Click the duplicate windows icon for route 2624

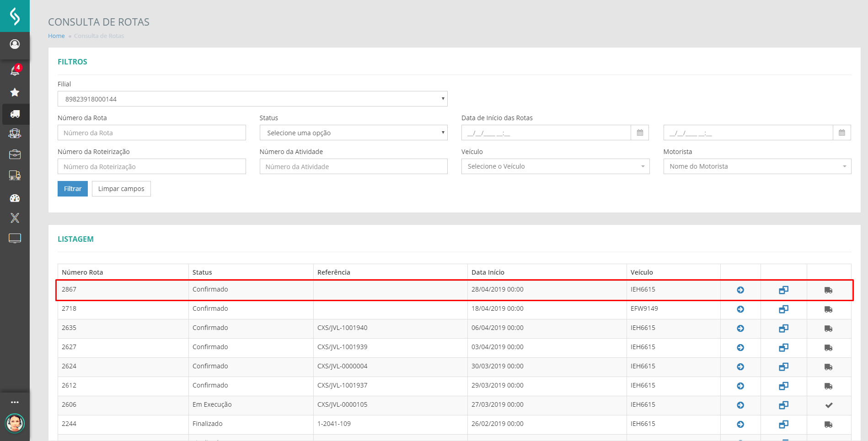[x=784, y=367]
